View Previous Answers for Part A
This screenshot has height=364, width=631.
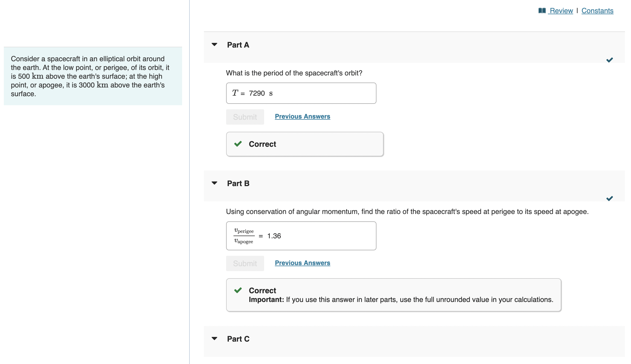click(302, 116)
